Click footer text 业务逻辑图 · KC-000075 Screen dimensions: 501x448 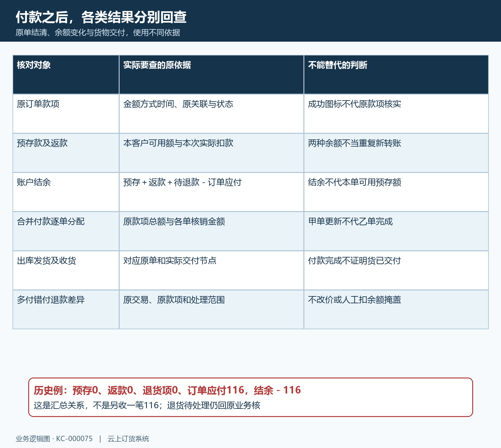[54, 439]
